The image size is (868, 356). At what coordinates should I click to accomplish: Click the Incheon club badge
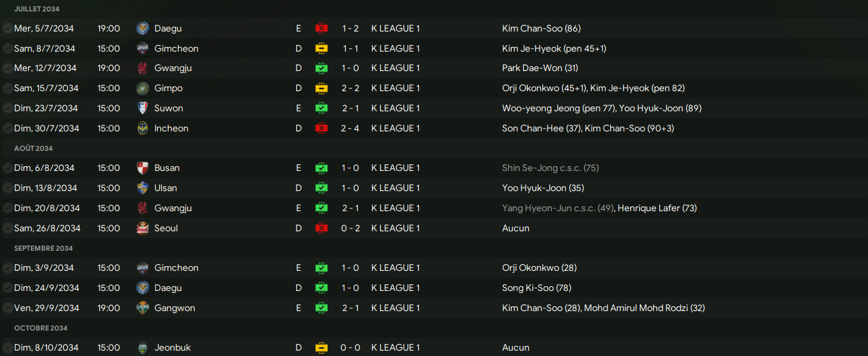142,128
